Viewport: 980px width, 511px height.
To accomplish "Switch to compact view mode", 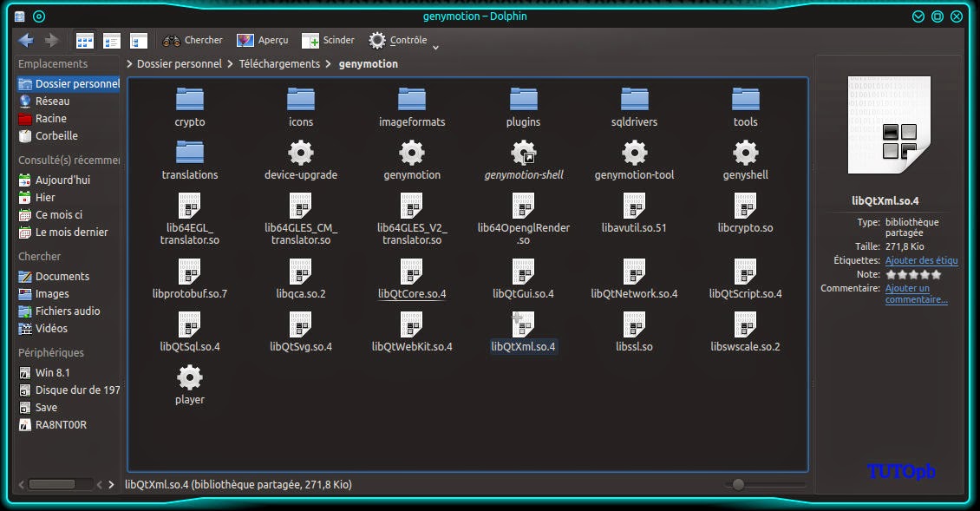I will (x=111, y=42).
